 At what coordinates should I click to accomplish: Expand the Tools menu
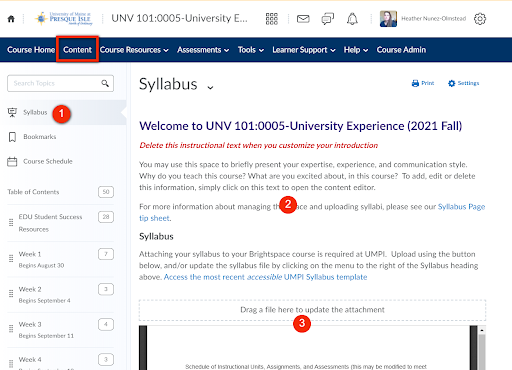pyautogui.click(x=251, y=50)
